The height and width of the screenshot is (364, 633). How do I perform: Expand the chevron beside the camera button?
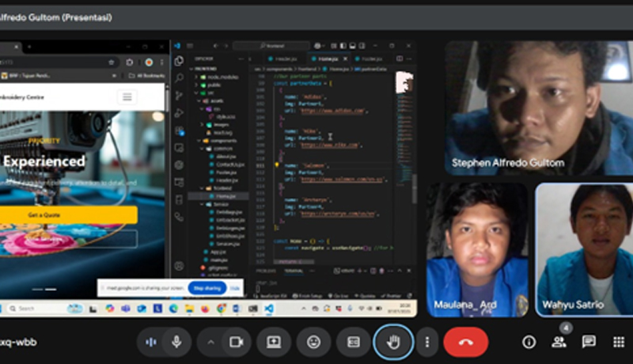pyautogui.click(x=210, y=342)
